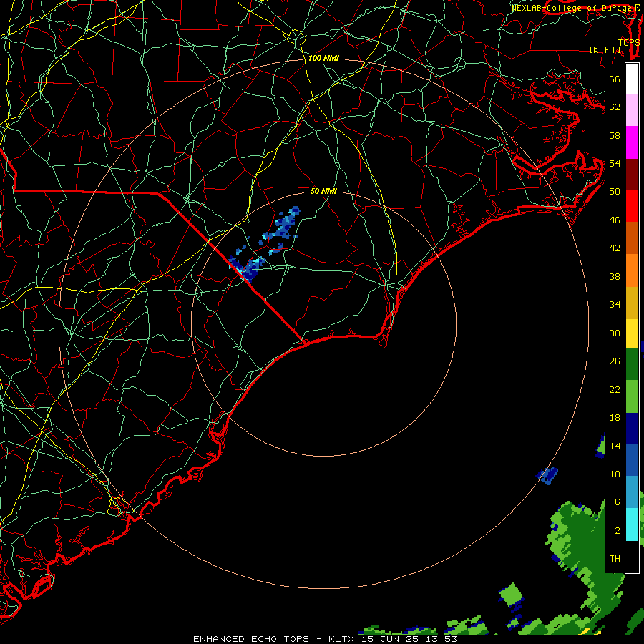Select the light pink legend color band
Image resolution: width=644 pixels, height=644 pixels.
tap(632, 110)
